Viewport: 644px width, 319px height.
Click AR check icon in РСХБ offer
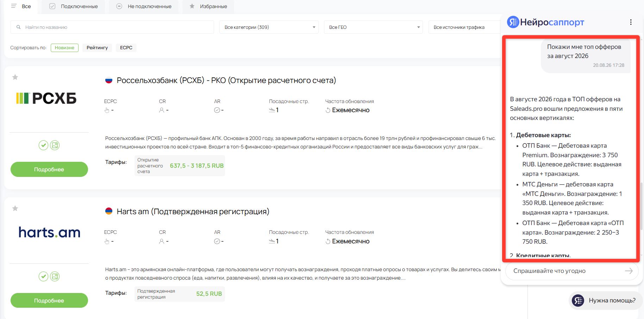[x=217, y=110]
